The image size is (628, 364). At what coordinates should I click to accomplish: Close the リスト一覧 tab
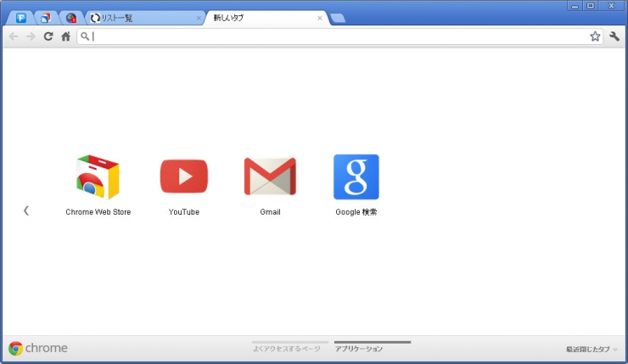(199, 18)
